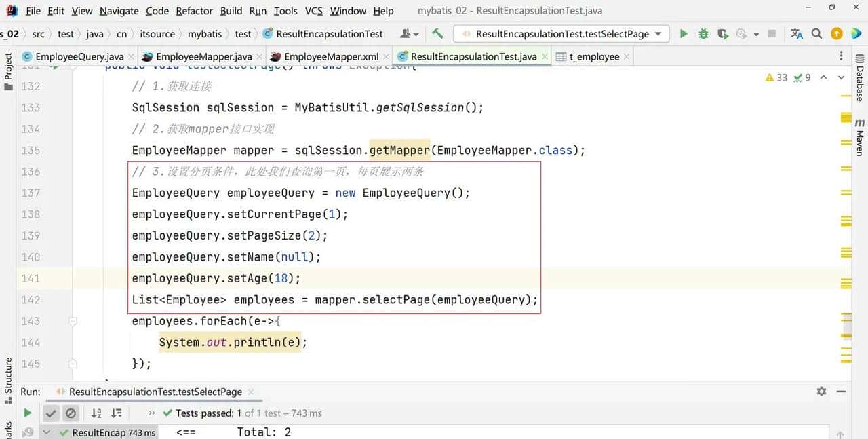Click the Translate icon in toolbar
Screen dimensions: 868x439
(797, 33)
